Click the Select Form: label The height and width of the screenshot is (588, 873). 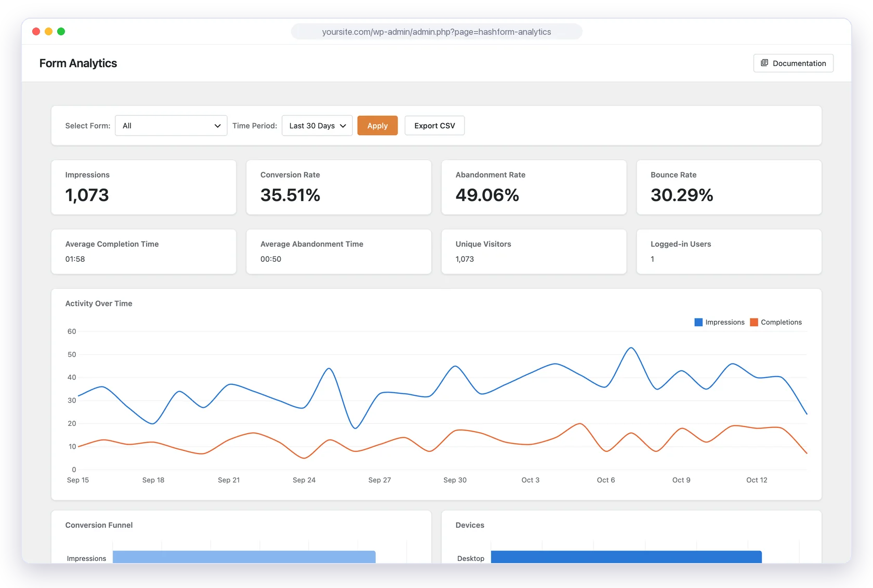tap(88, 126)
